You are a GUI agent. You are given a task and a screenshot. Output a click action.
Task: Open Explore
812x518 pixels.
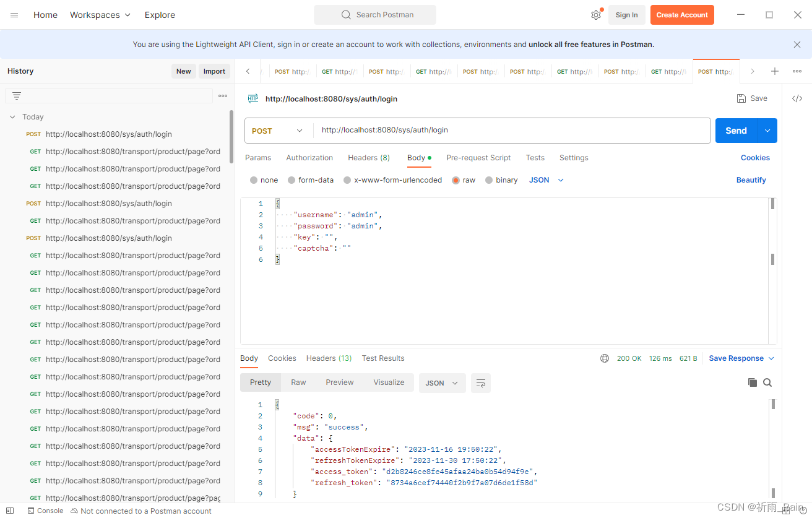pos(160,15)
